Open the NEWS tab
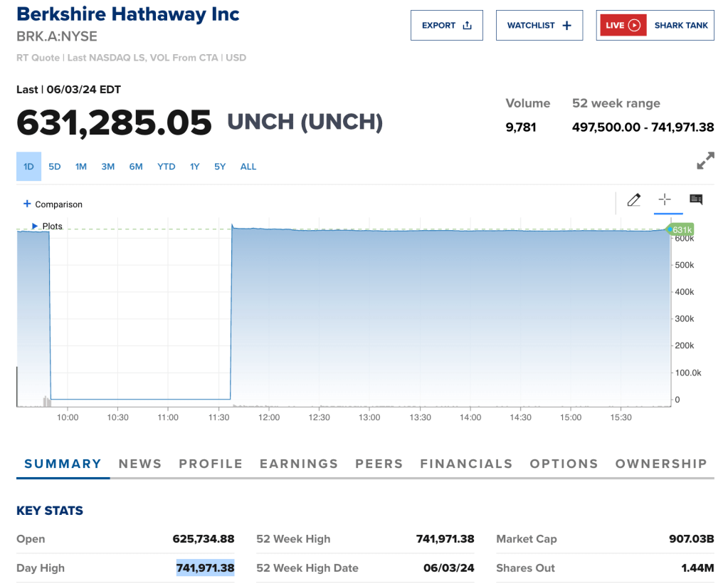Image resolution: width=728 pixels, height=584 pixels. tap(140, 464)
